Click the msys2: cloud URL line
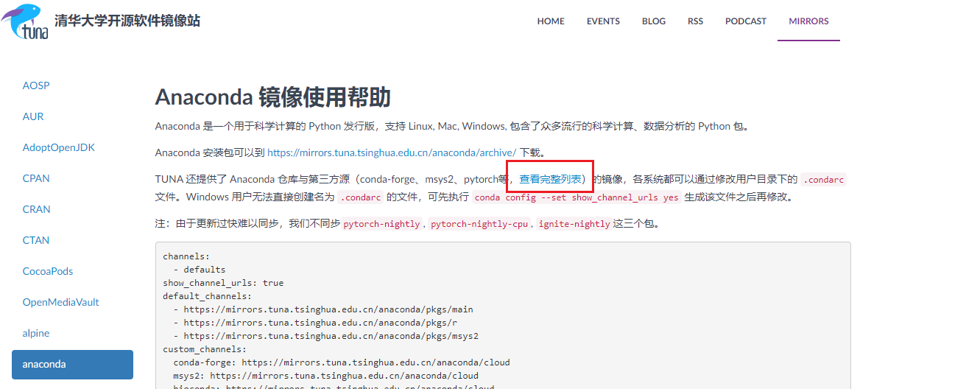Image resolution: width=980 pixels, height=389 pixels. tap(326, 376)
